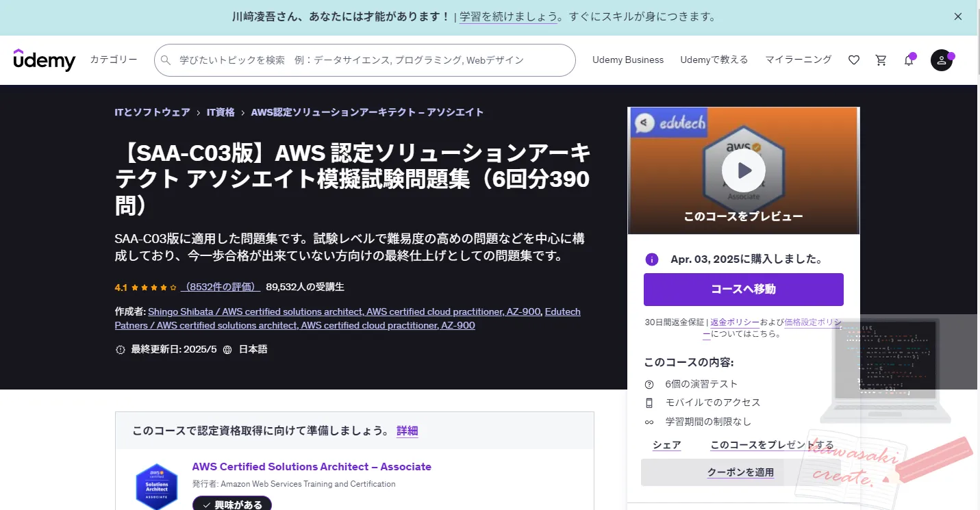Click the クーポンを適用 button
This screenshot has width=980, height=510.
(x=740, y=472)
